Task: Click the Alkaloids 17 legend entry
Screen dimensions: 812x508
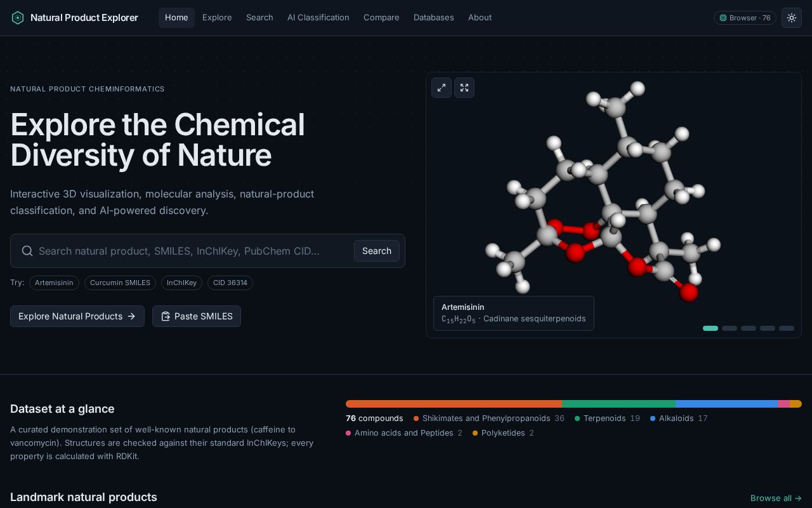Action: coord(679,418)
